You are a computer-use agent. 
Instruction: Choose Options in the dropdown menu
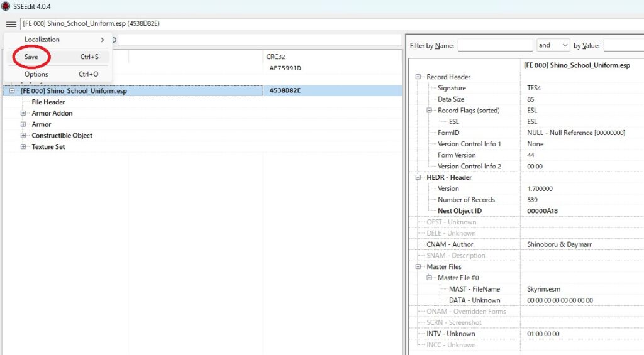36,74
